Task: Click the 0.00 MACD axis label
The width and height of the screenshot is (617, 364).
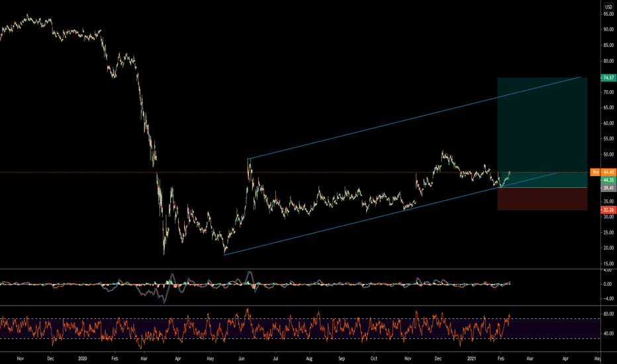Action: (x=608, y=284)
